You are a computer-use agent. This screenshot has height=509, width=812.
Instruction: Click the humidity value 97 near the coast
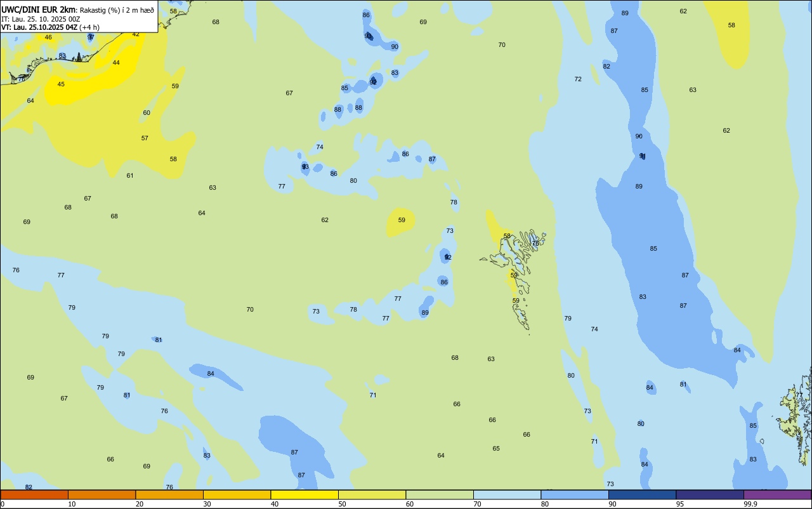tap(91, 37)
